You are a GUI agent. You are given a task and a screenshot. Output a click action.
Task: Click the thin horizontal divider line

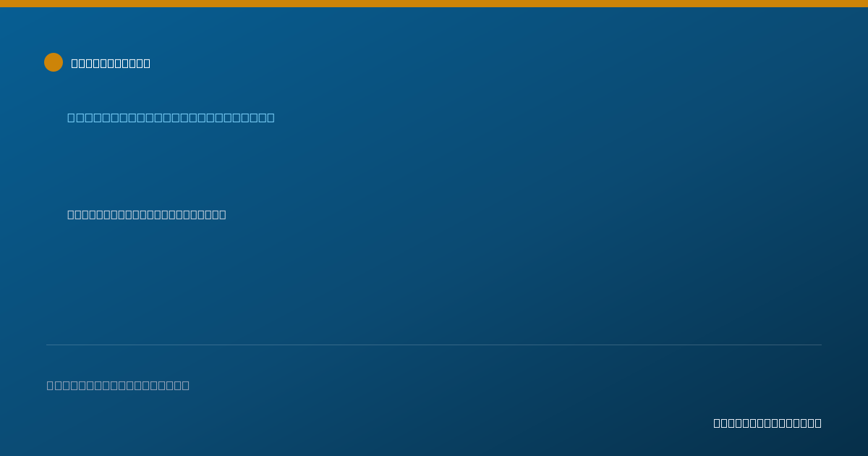click(x=434, y=345)
